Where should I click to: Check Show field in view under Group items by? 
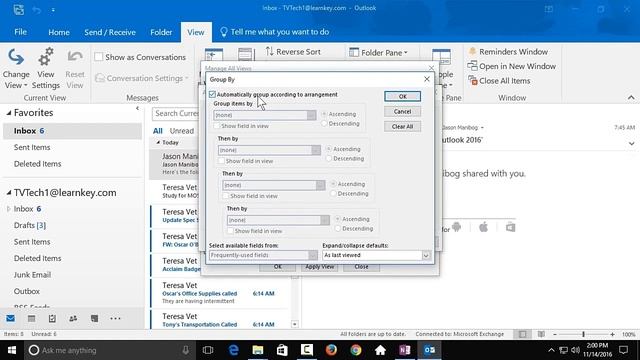tap(217, 126)
